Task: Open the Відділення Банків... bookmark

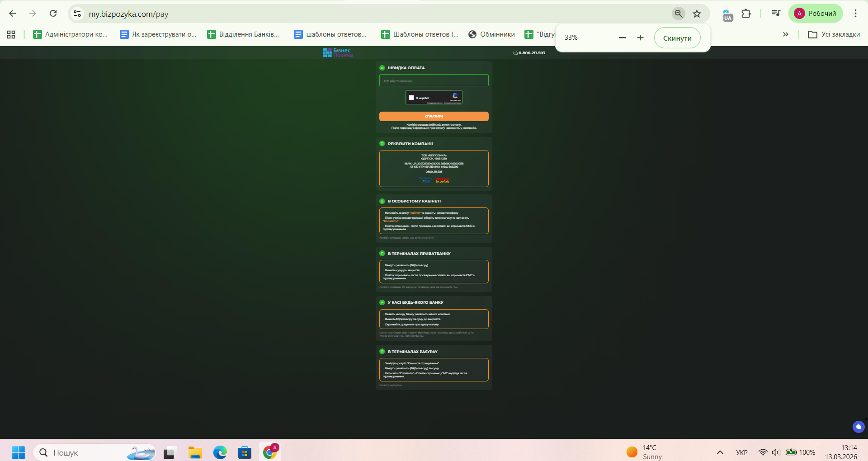Action: (x=243, y=34)
